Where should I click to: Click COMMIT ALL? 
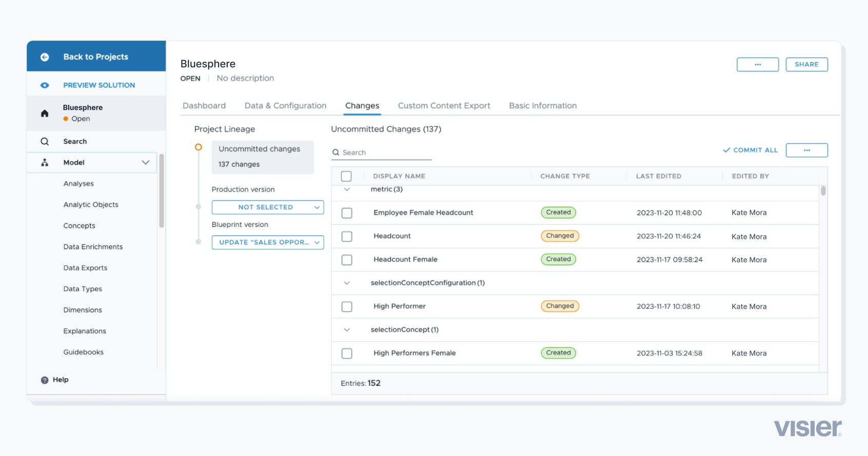(x=751, y=150)
